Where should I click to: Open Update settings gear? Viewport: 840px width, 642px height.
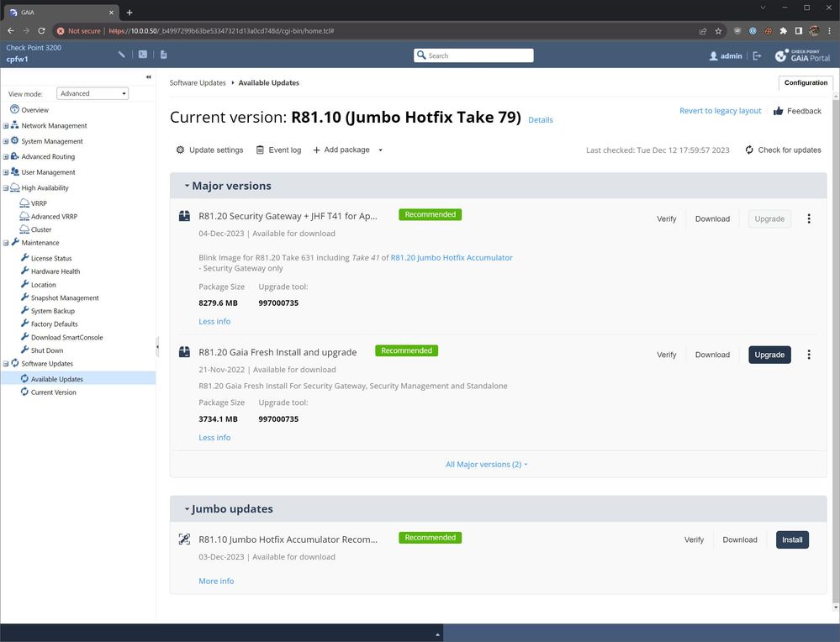(180, 150)
